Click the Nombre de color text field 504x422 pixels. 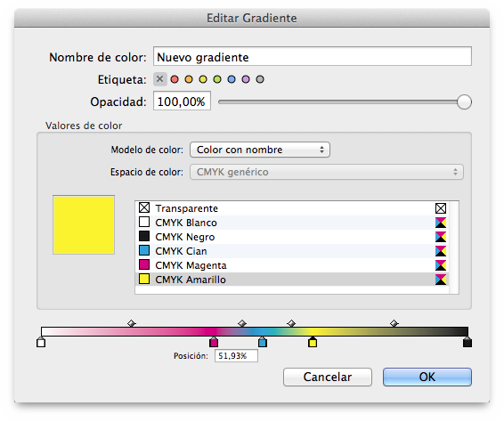[x=313, y=57]
